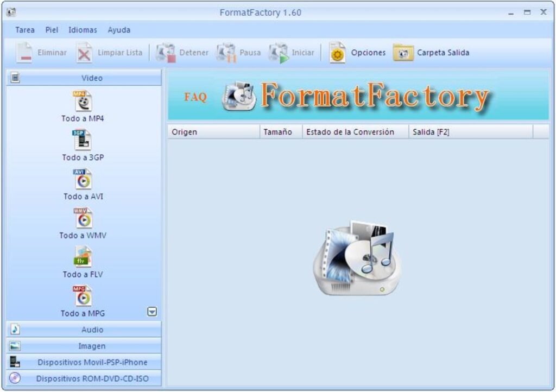Screen dimensions: 556x392
Task: Select the Todo a FLV converter icon
Action: (x=83, y=257)
